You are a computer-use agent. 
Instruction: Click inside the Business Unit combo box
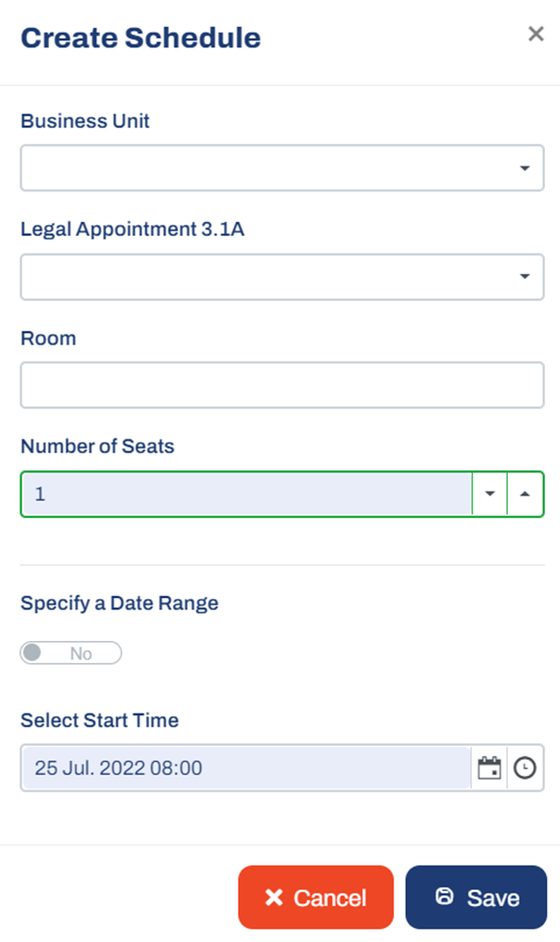pyautogui.click(x=282, y=167)
